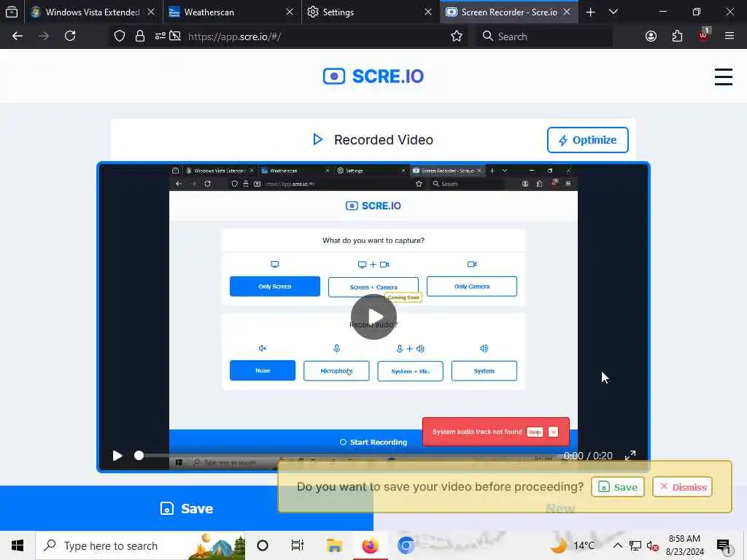Click the taskbar search box

141,545
